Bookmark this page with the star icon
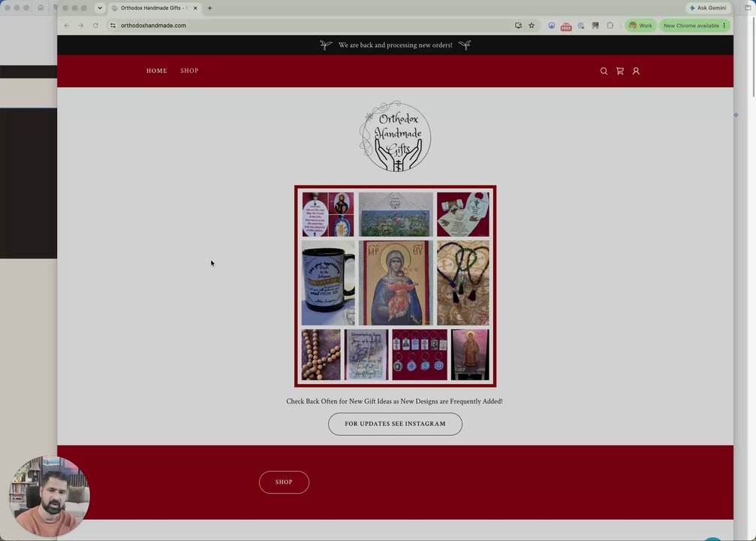Viewport: 756px width, 541px height. tap(532, 26)
